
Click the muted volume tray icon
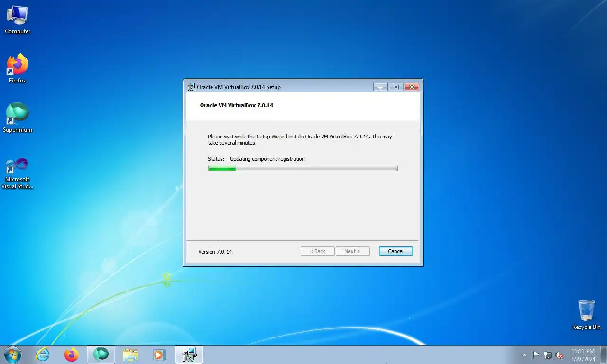(559, 355)
